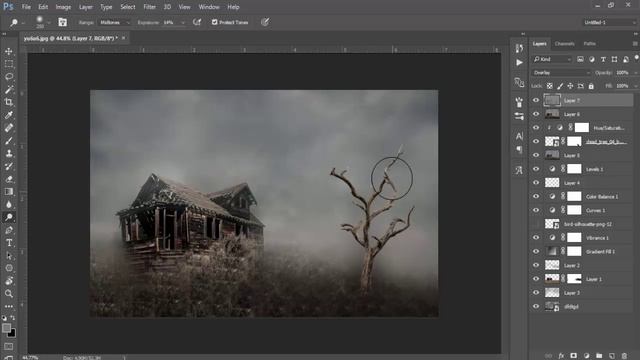Toggle Levels 1 layer visibility

(x=536, y=169)
